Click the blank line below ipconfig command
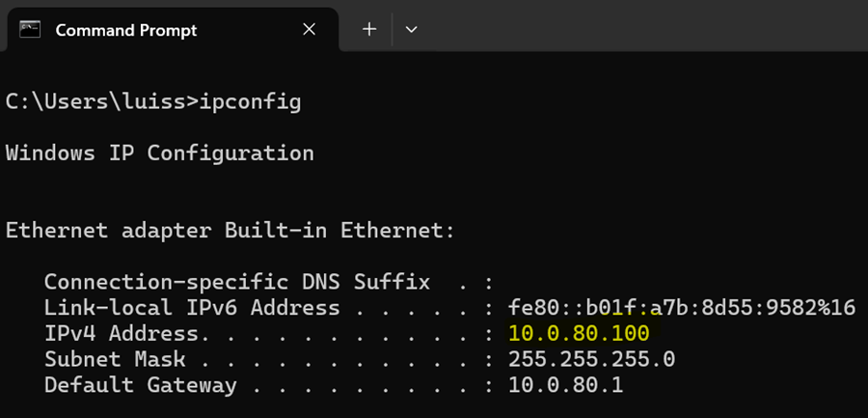 pos(434,128)
